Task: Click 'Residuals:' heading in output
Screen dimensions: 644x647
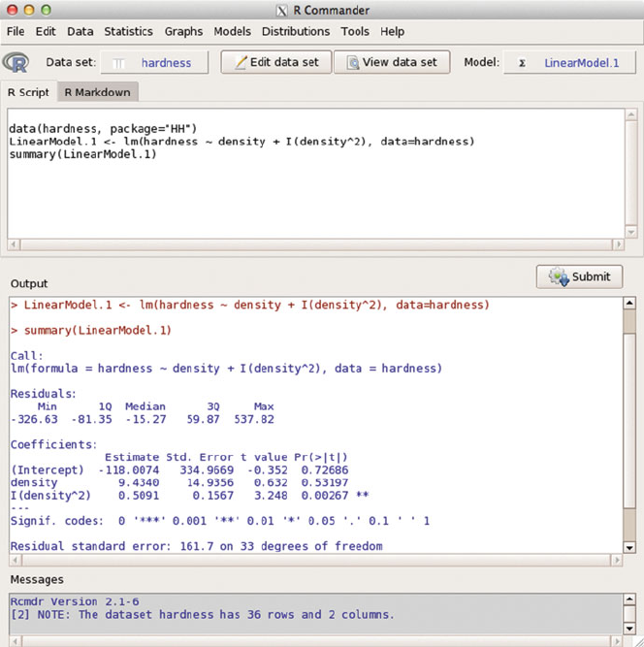Action: 44,394
